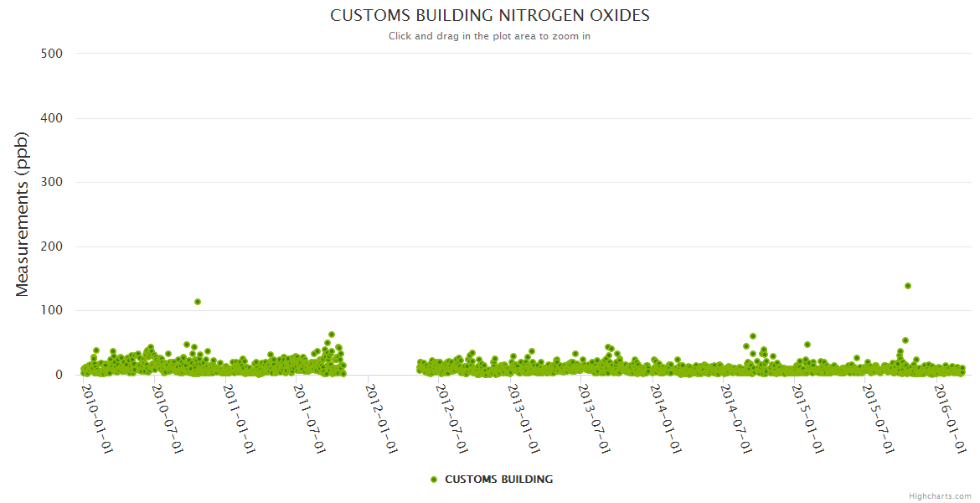Click the x-axis label 2013-07-01
Image resolution: width=980 pixels, height=503 pixels.
pyautogui.click(x=595, y=418)
